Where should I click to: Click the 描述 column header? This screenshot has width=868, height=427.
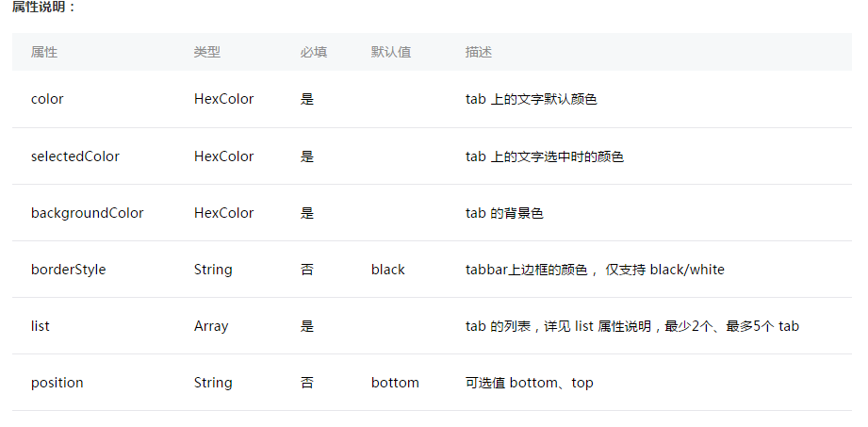coord(478,52)
